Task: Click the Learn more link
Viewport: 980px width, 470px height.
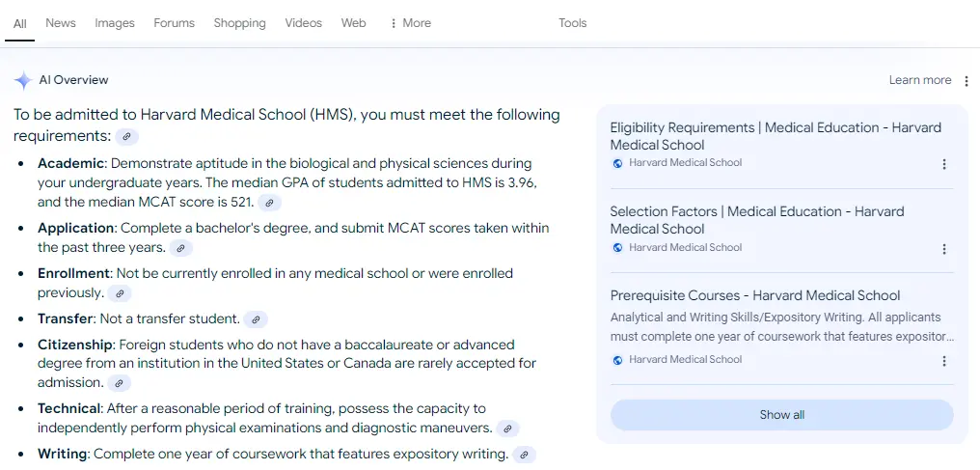Action: click(x=919, y=80)
